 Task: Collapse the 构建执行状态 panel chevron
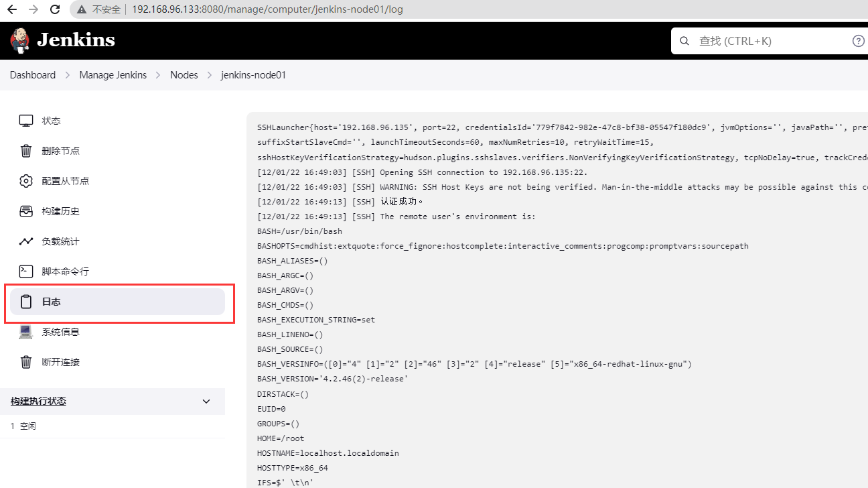(206, 401)
